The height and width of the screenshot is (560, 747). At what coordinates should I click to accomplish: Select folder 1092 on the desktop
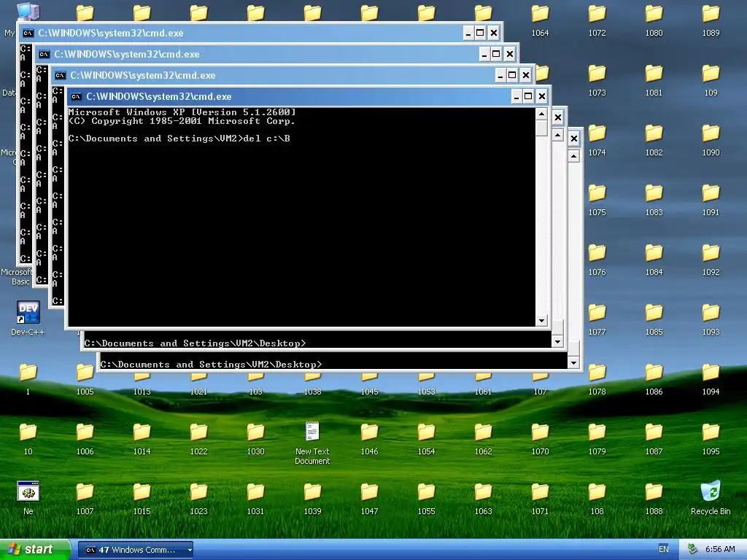coord(711,260)
